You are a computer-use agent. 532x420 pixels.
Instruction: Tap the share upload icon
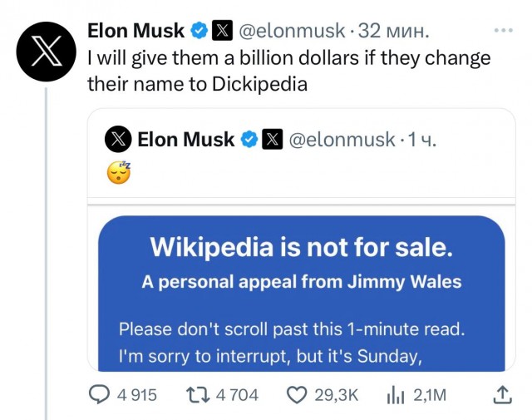(503, 395)
